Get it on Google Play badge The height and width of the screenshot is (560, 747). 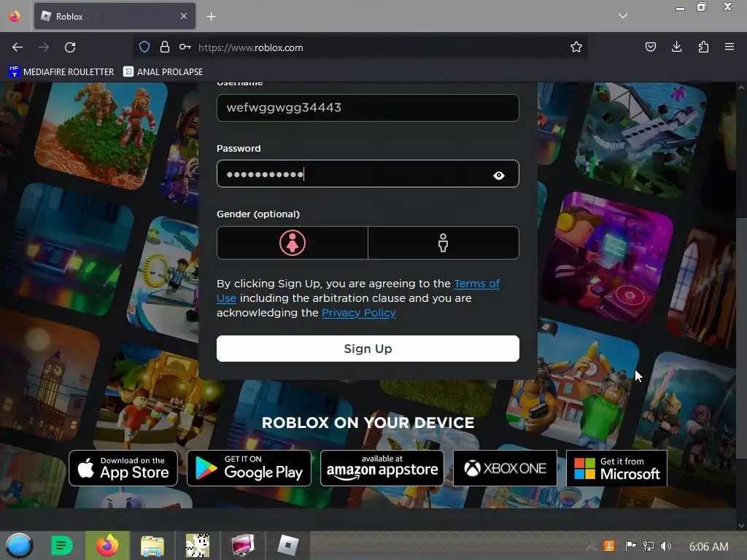click(x=249, y=468)
